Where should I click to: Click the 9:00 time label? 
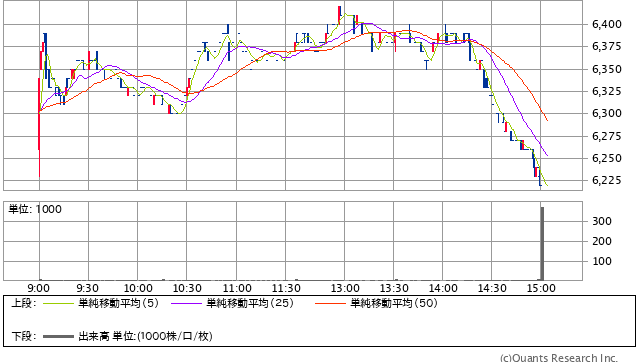39,288
